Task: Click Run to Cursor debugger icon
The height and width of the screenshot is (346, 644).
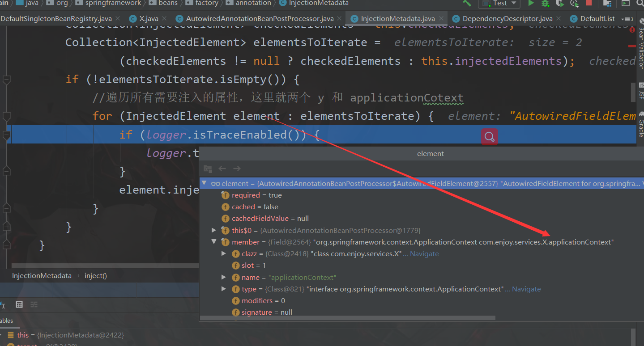Action: point(3,305)
